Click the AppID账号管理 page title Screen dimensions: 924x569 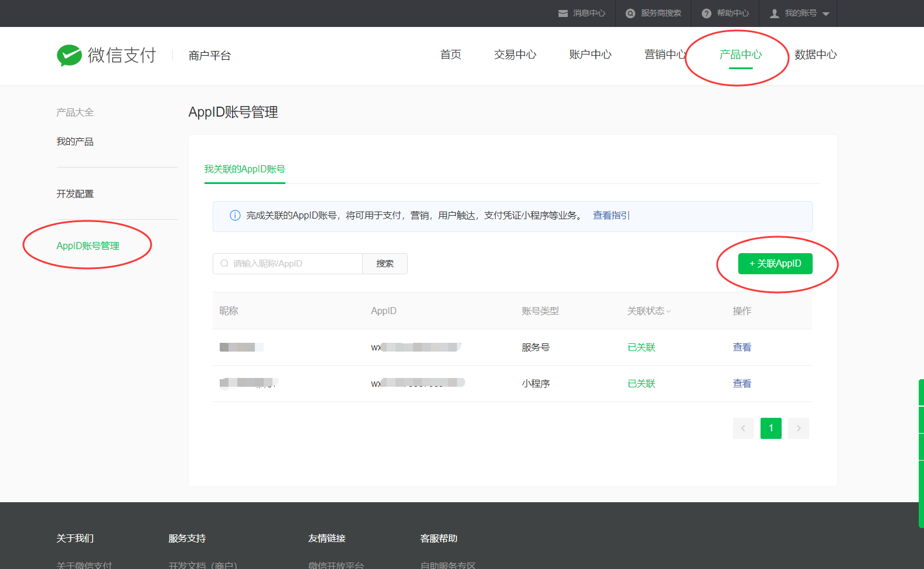233,113
